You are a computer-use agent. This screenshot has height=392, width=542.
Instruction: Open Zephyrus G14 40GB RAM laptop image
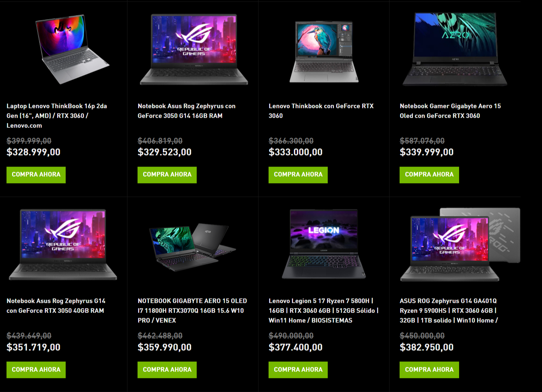(63, 244)
